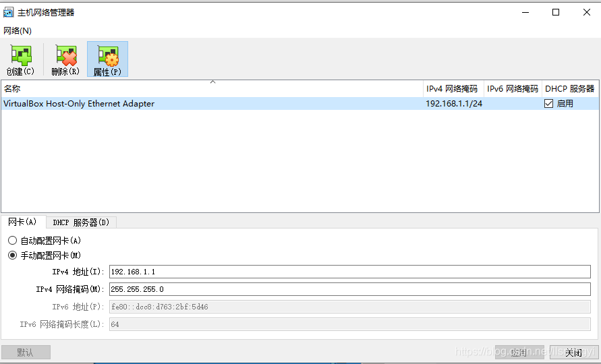Screen dimensions: 601x364
Task: Close the window with the X button
Action: (x=586, y=12)
